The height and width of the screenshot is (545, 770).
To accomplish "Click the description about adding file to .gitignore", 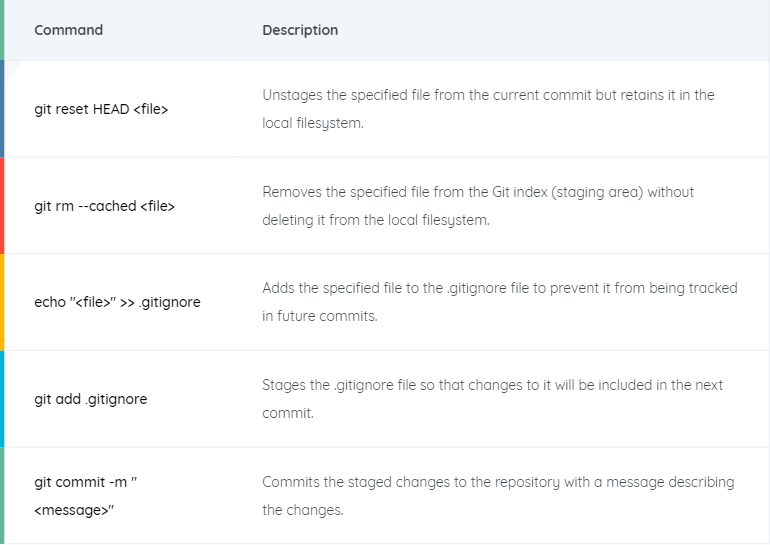I will (500, 302).
